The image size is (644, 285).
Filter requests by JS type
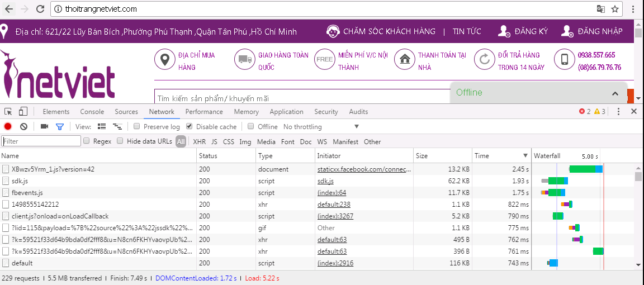pyautogui.click(x=215, y=142)
